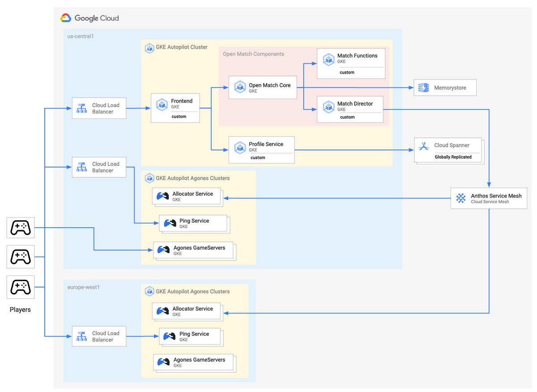The image size is (537, 392).
Task: Click the custom tag under Frontend
Action: pos(179,117)
